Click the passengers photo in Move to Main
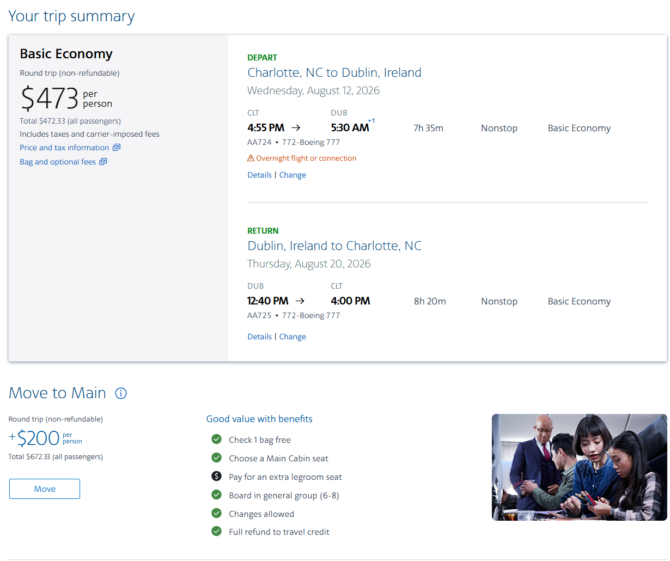The width and height of the screenshot is (670, 561). [x=579, y=467]
